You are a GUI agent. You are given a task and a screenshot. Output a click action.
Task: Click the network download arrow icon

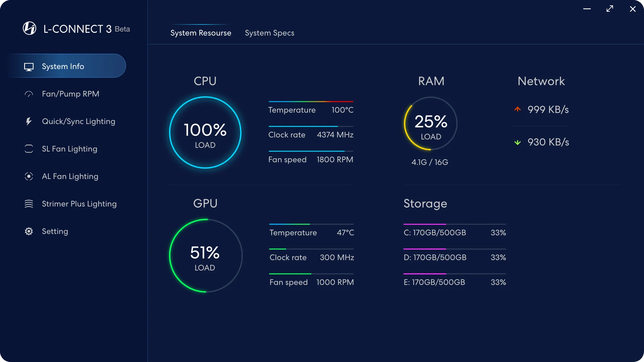click(x=518, y=142)
